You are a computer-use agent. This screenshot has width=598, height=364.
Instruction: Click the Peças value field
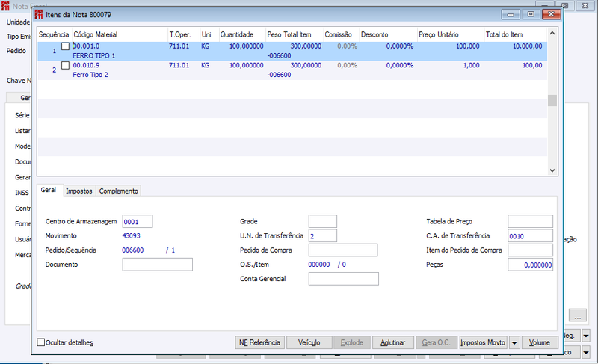[530, 265]
